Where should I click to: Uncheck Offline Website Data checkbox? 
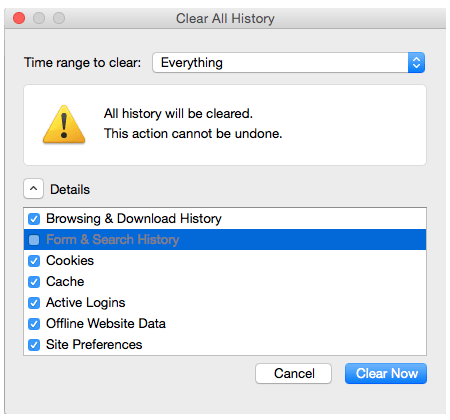point(34,324)
